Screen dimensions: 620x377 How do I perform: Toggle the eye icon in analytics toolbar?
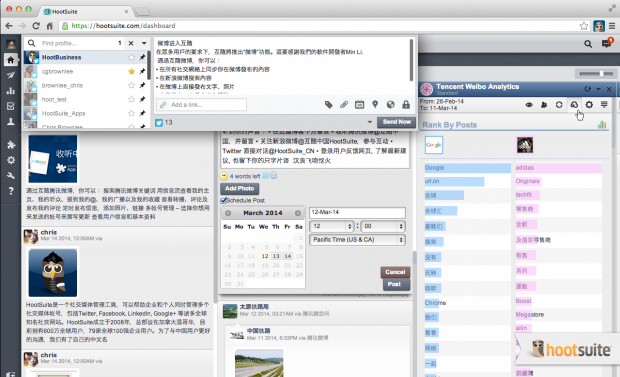click(529, 104)
